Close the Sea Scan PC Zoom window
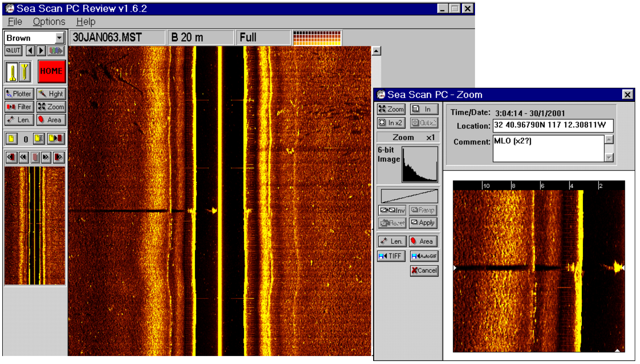 [x=627, y=95]
